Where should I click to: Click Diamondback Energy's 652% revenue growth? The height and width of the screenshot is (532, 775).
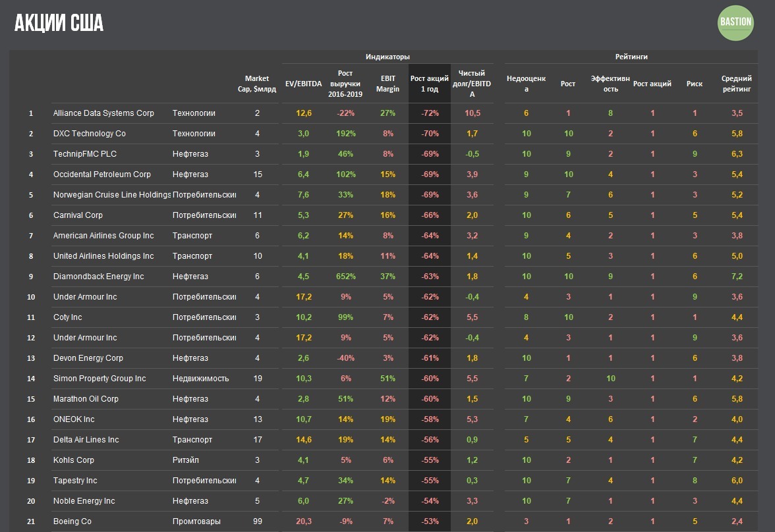(345, 276)
